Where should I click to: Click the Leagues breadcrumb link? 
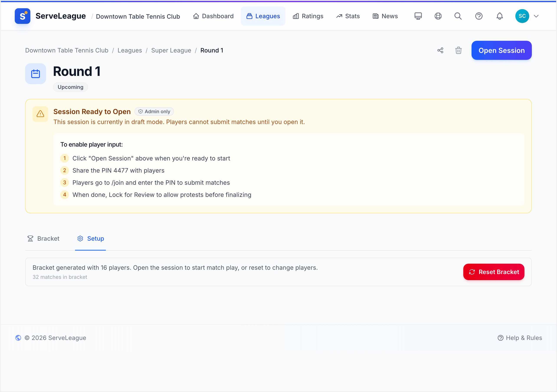[130, 50]
